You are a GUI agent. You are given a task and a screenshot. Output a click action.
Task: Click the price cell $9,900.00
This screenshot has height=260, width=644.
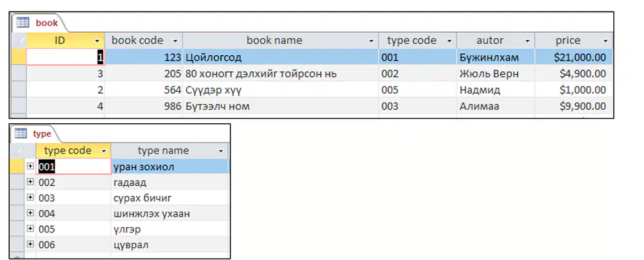(574, 107)
